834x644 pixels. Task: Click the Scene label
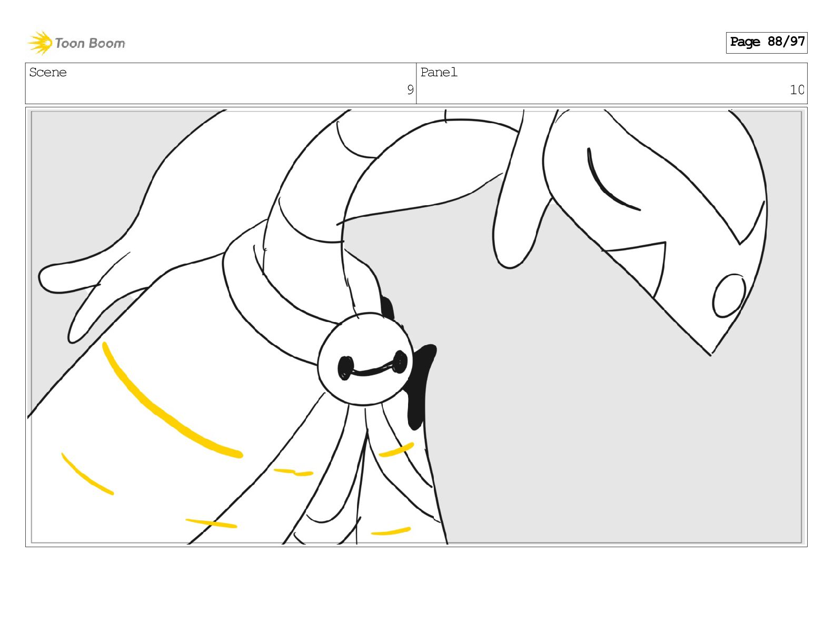(x=48, y=73)
